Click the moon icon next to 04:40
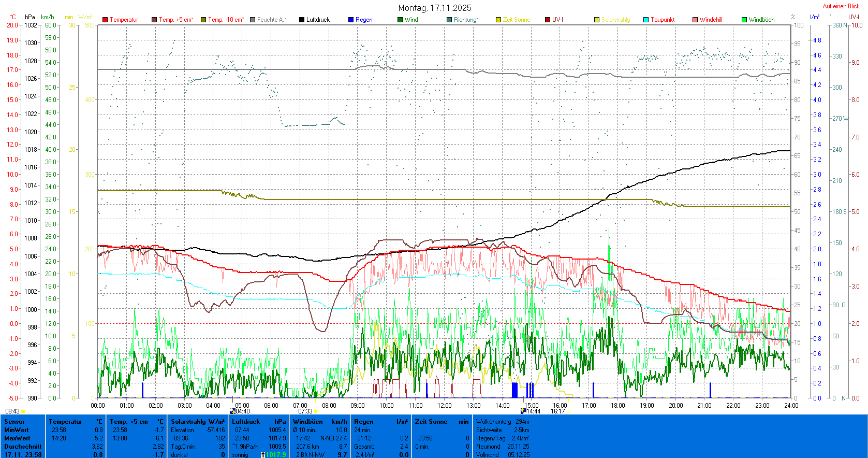This screenshot has height=458, width=868. tap(232, 411)
